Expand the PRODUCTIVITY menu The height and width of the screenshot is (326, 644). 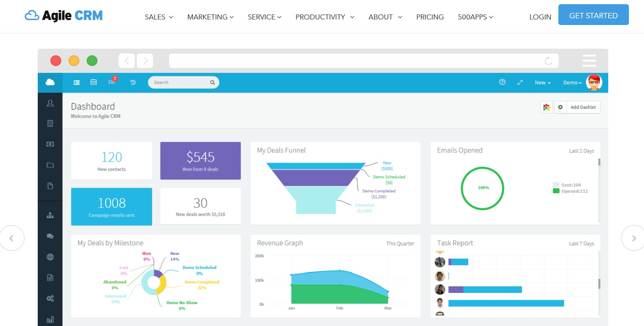coord(325,17)
